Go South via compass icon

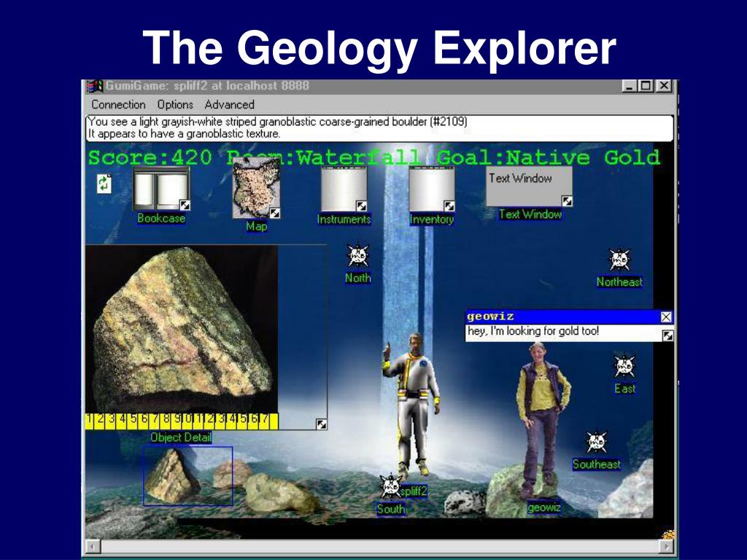pyautogui.click(x=391, y=486)
